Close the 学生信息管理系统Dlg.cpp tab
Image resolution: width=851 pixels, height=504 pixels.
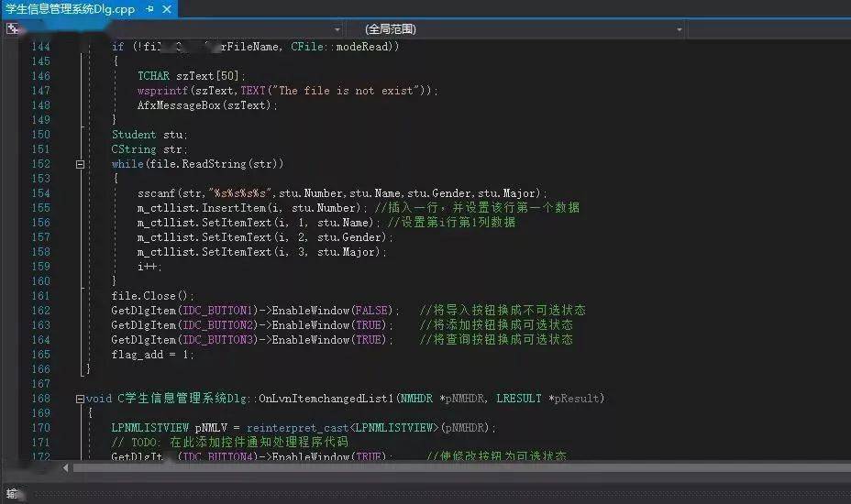click(x=167, y=9)
